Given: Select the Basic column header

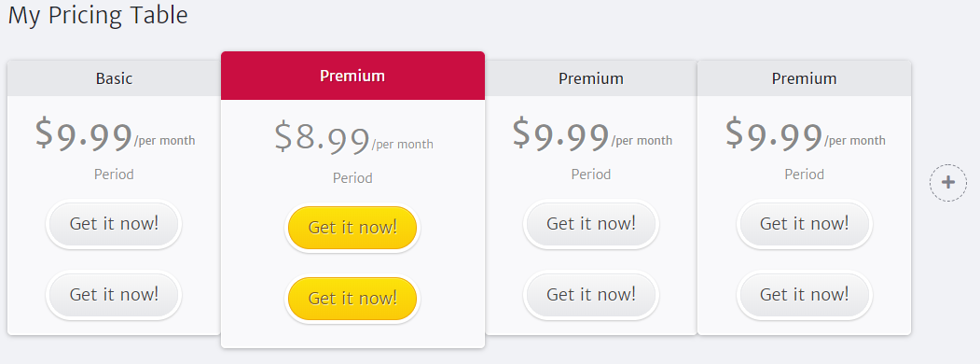Looking at the screenshot, I should pos(114,78).
